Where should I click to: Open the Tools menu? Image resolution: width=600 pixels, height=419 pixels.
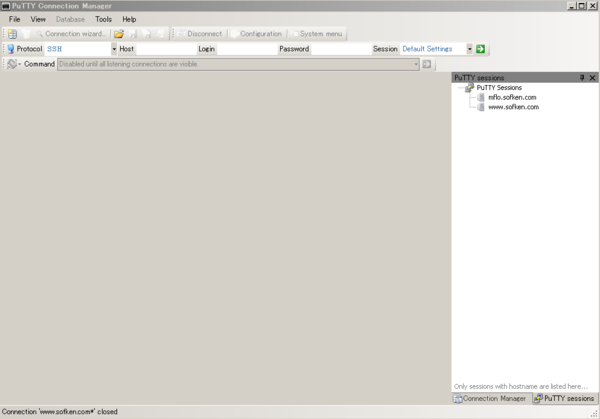pos(103,19)
